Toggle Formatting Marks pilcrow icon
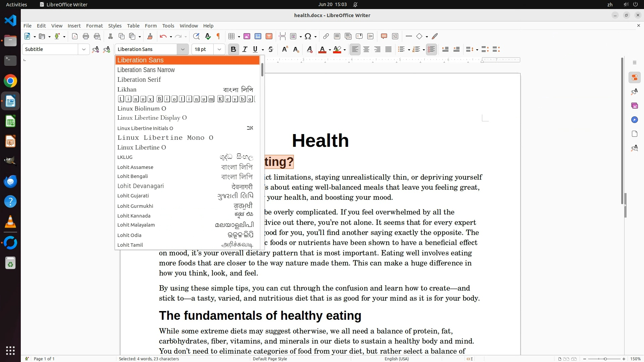Screen dimensions: 644x362 pyautogui.click(x=218, y=36)
